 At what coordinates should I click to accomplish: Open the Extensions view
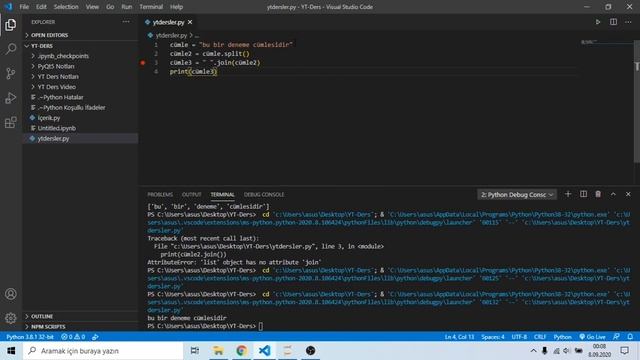click(x=11, y=122)
